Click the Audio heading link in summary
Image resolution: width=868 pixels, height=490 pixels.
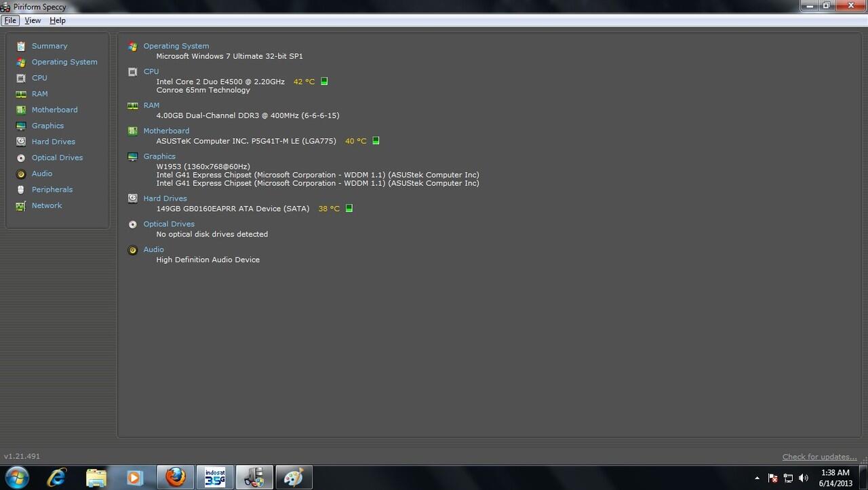pos(153,249)
